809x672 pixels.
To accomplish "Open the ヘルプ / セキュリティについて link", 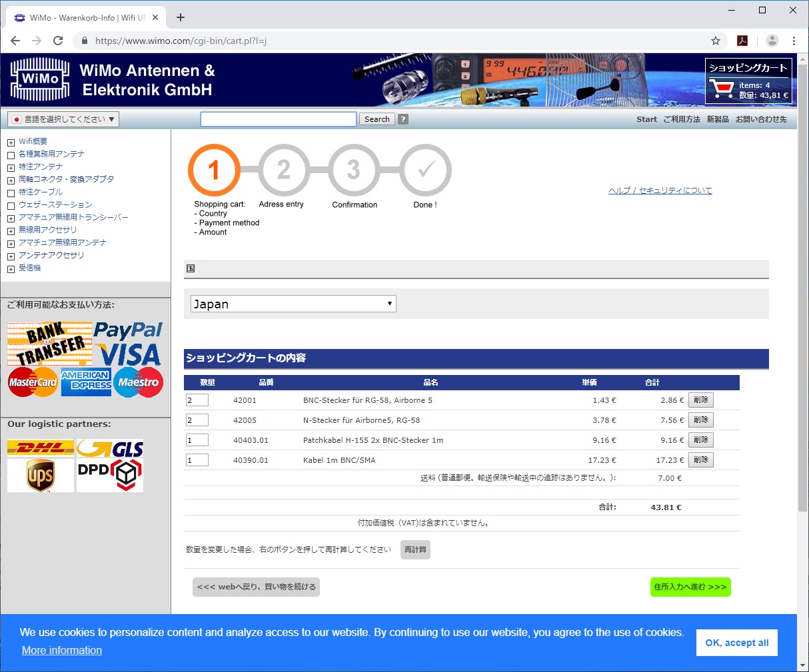I will coord(660,190).
